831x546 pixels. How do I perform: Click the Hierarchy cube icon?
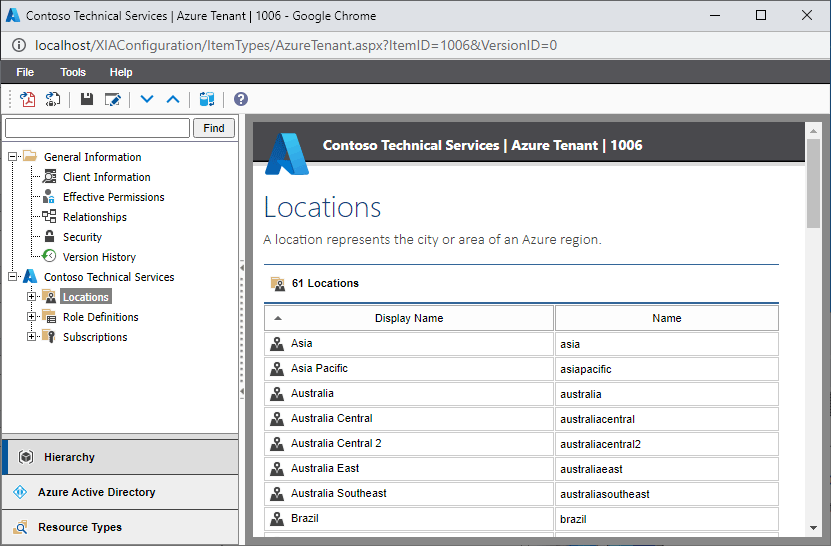[25, 457]
